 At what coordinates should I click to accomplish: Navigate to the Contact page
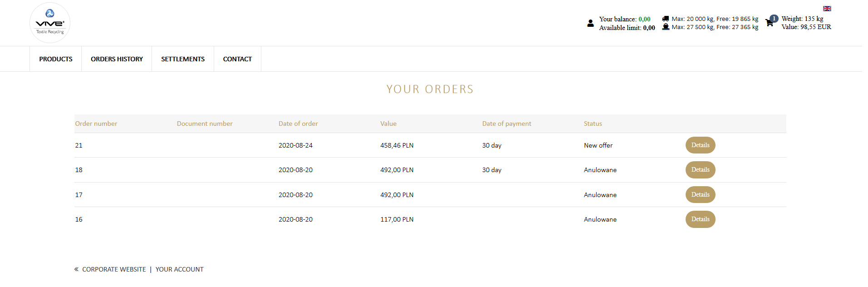click(x=237, y=59)
